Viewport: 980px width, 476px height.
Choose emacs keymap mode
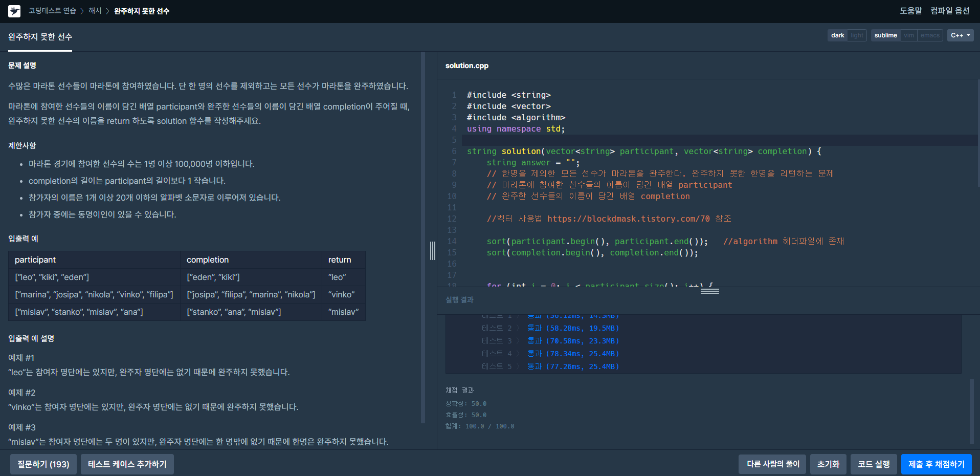(930, 35)
